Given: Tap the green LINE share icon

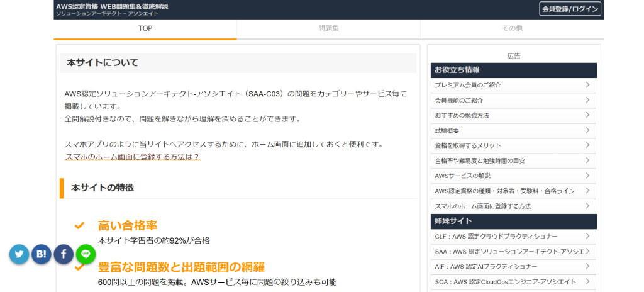Looking at the screenshot, I should pos(86,254).
